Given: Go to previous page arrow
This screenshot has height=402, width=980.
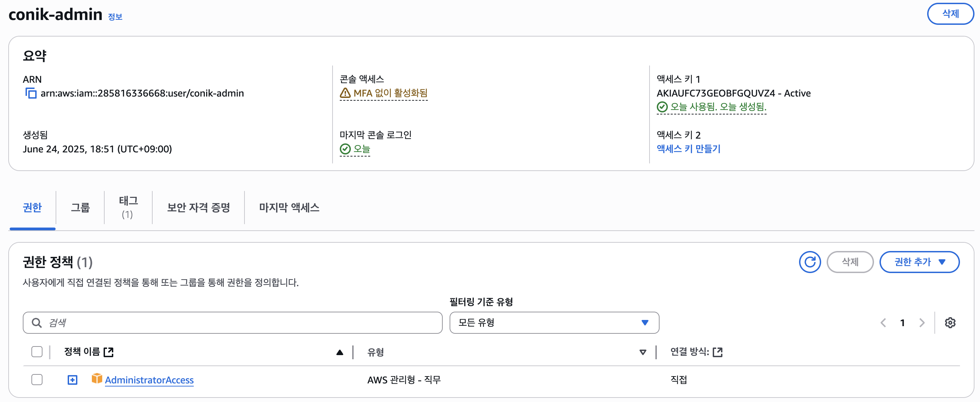Looking at the screenshot, I should tap(883, 323).
